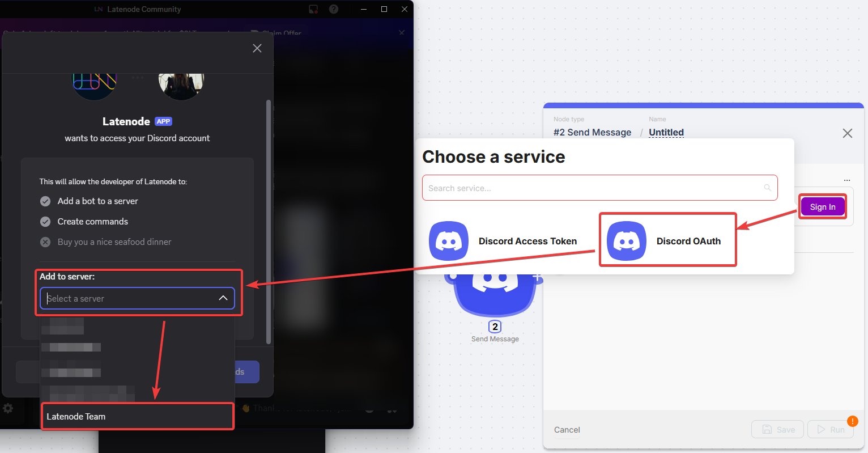Collapse the server list using the chevron

click(223, 298)
